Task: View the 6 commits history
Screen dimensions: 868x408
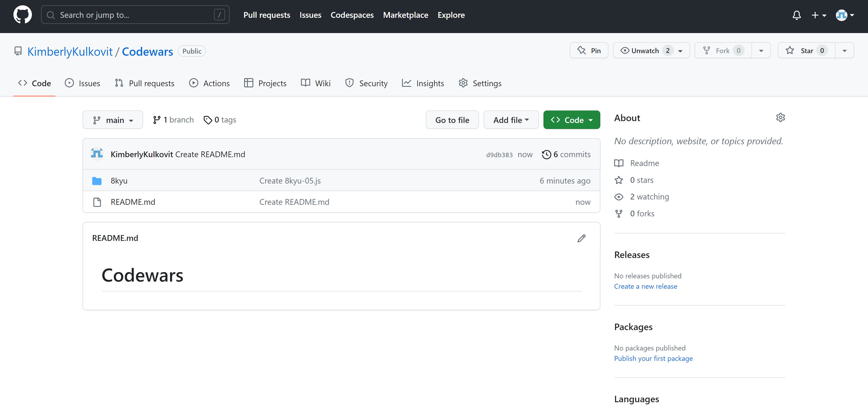Action: 566,154
